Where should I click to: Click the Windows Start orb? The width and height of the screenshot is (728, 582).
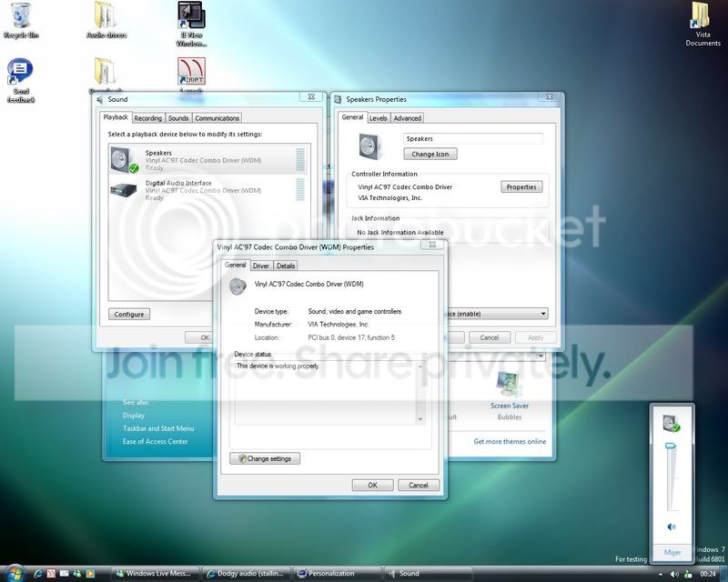(x=14, y=573)
